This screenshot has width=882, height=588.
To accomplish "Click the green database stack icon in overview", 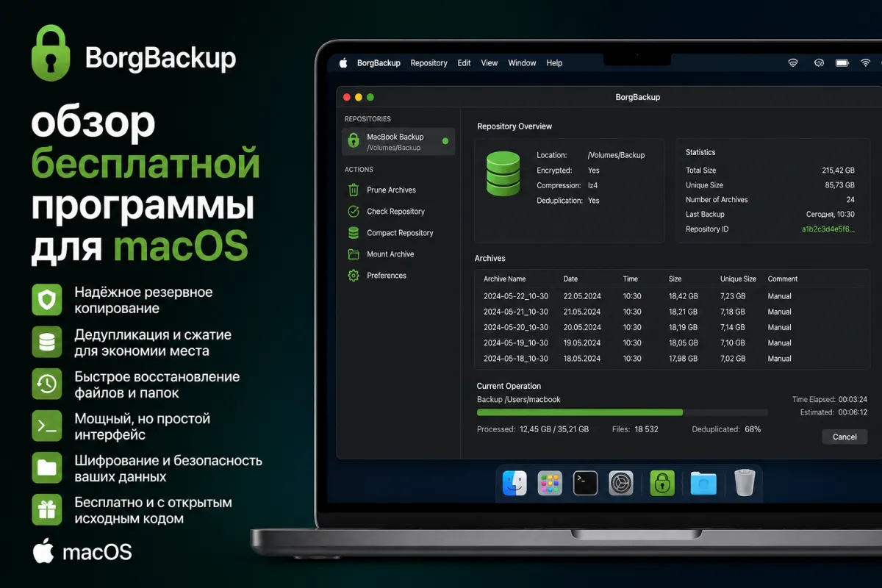I will [503, 173].
